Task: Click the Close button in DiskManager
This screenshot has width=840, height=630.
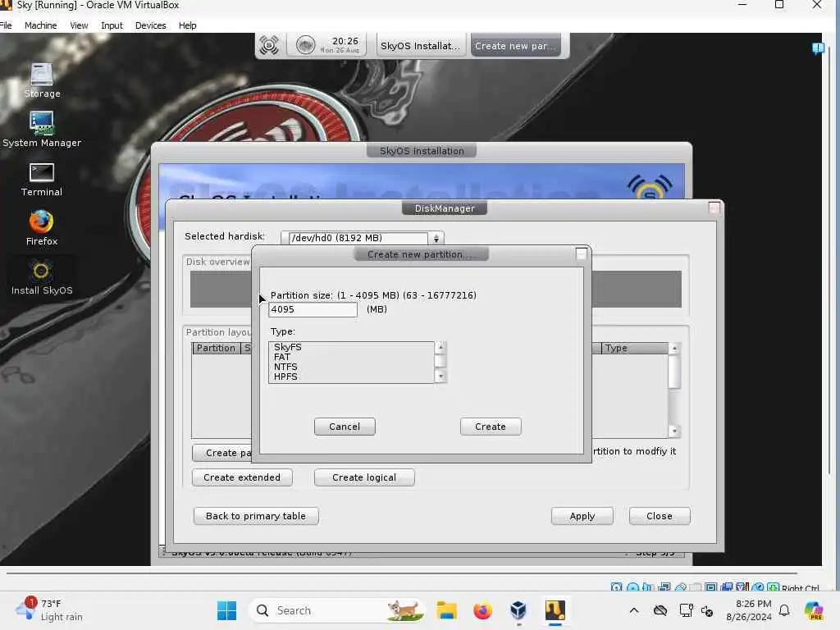Action: pos(660,516)
